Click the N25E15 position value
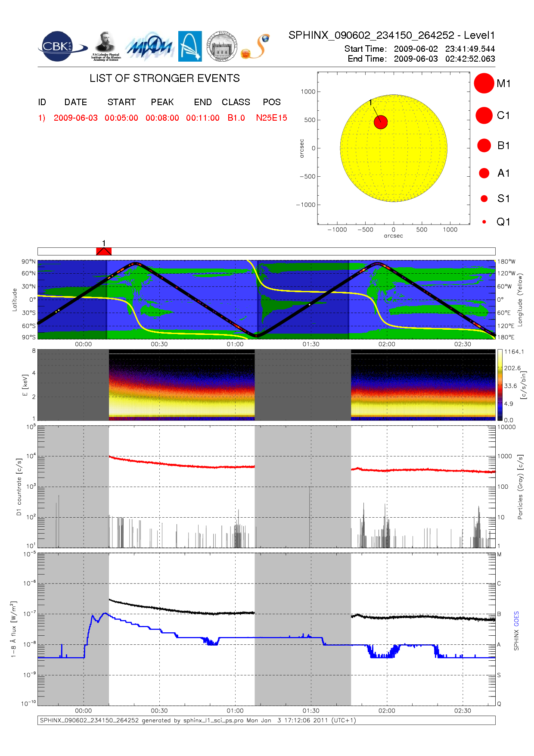This screenshot has width=534, height=756. coord(271,118)
